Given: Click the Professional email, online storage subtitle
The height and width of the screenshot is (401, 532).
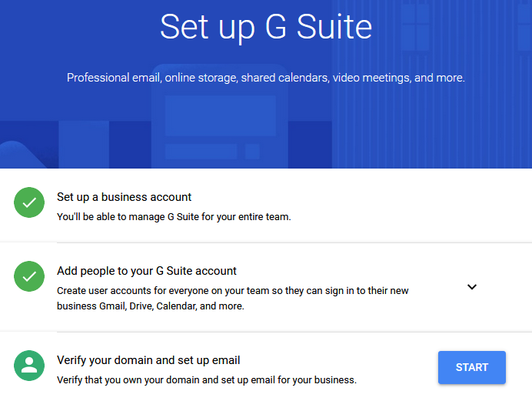Looking at the screenshot, I should (x=266, y=78).
